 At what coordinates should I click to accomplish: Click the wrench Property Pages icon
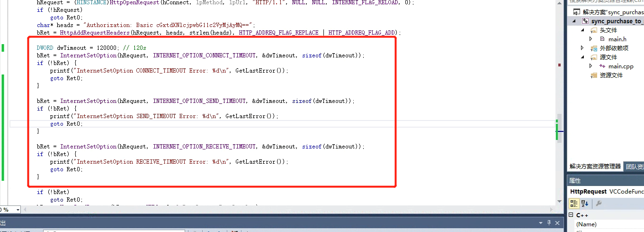click(599, 203)
